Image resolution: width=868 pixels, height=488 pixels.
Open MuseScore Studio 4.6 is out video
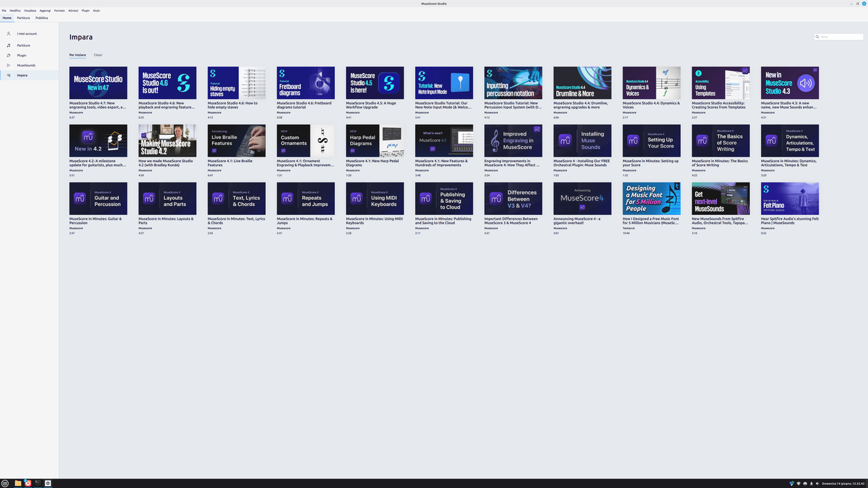coord(167,83)
